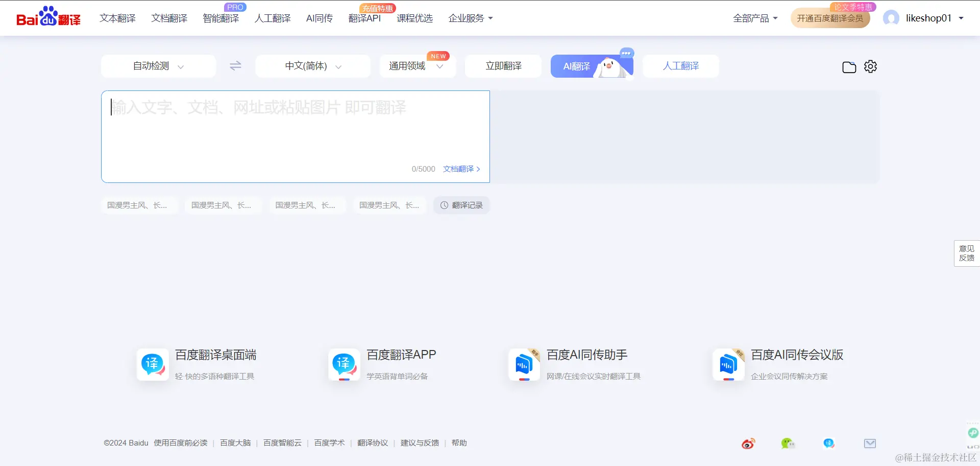Visit the Weibo icon in footer
This screenshot has height=466, width=980.
(748, 444)
